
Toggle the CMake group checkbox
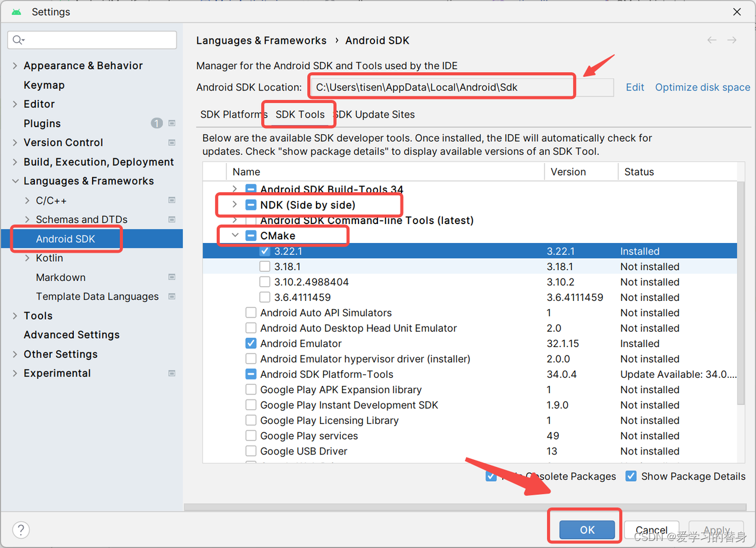pos(250,236)
